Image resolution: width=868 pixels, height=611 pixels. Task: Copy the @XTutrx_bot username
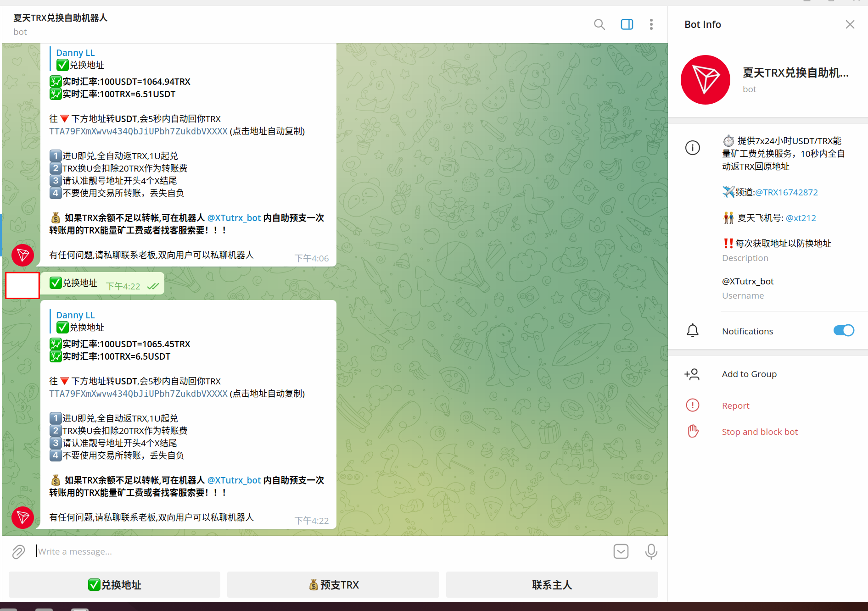[x=748, y=281]
